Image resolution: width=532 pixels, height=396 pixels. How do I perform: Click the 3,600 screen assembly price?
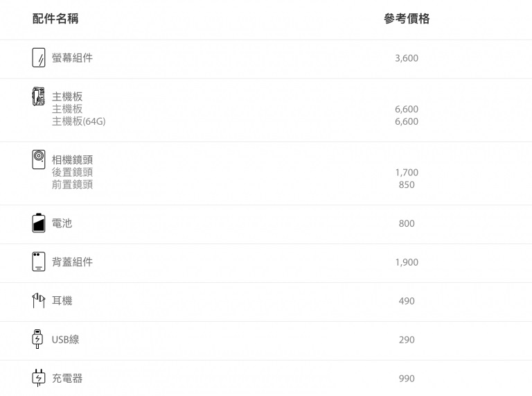click(x=407, y=58)
